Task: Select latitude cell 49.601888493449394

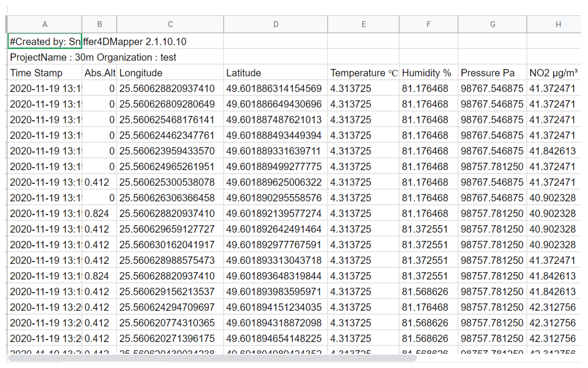Action: 275,135
